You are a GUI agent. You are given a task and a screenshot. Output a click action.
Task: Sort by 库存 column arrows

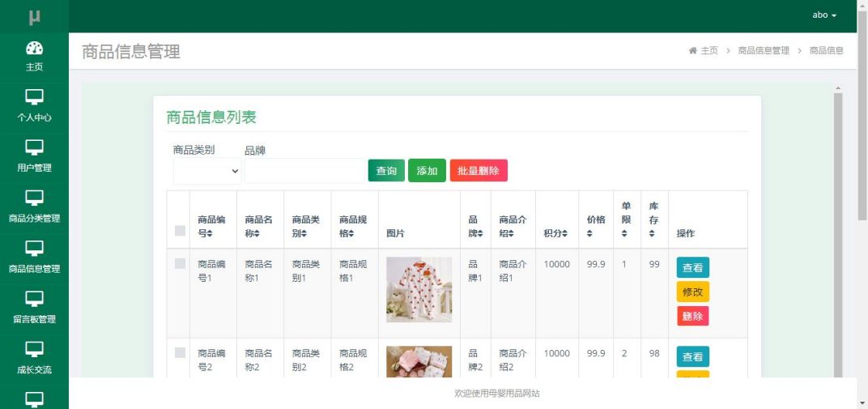pyautogui.click(x=652, y=233)
